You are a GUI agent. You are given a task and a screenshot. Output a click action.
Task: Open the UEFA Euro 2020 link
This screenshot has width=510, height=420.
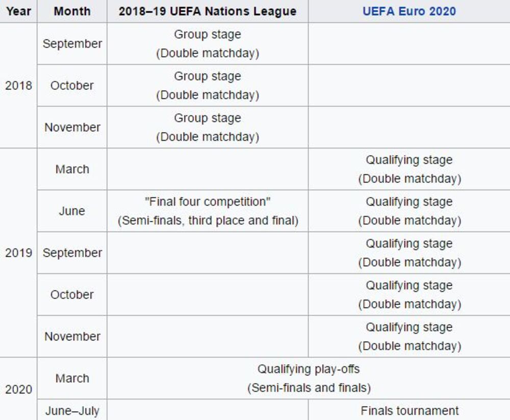pyautogui.click(x=409, y=11)
